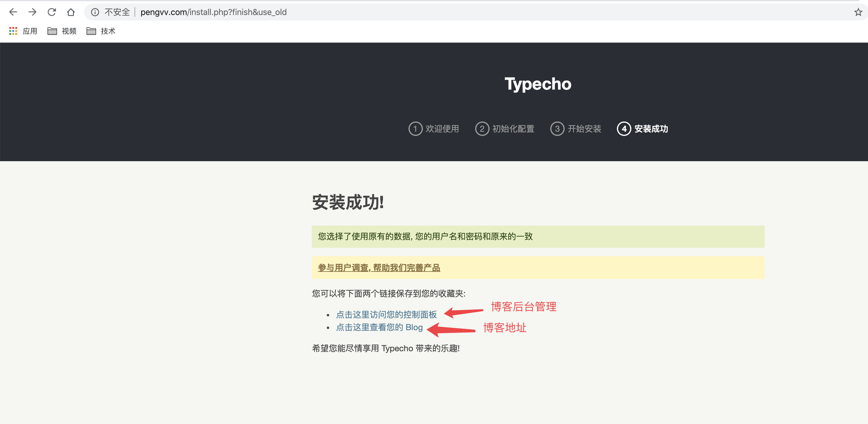Open the 应用 apps grid shortcut
The image size is (868, 424).
tap(23, 31)
